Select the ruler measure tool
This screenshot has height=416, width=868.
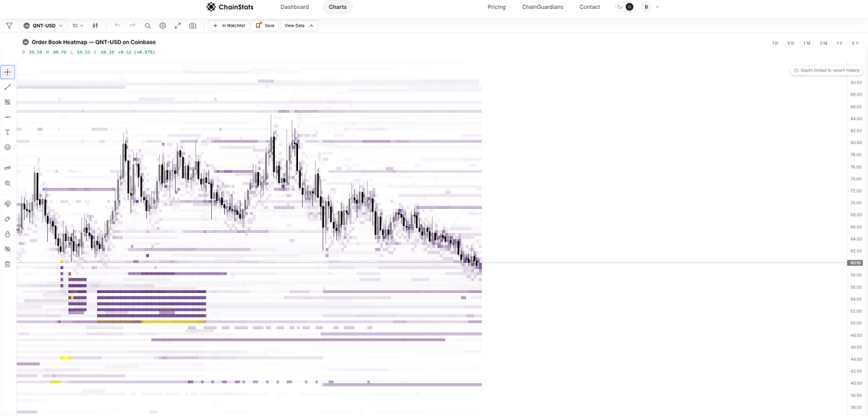point(8,168)
